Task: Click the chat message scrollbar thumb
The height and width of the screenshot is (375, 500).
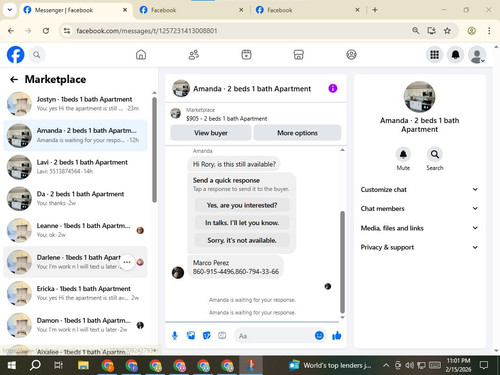Action: (x=342, y=262)
